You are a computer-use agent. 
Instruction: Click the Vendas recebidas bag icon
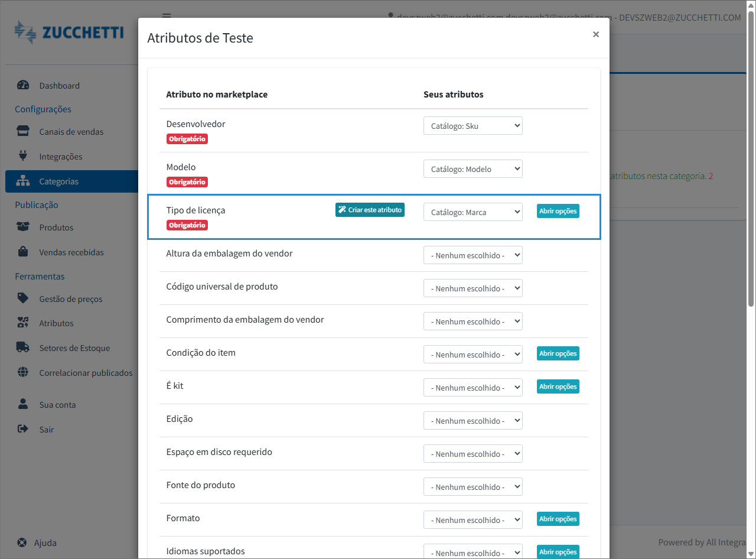pyautogui.click(x=23, y=252)
